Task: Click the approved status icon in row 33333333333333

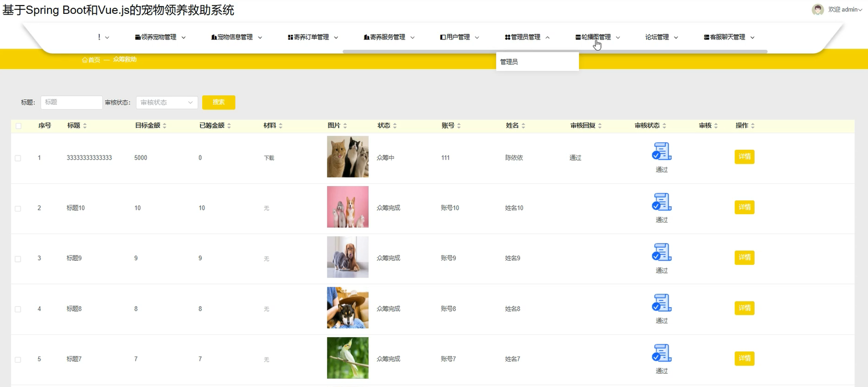Action: point(662,151)
